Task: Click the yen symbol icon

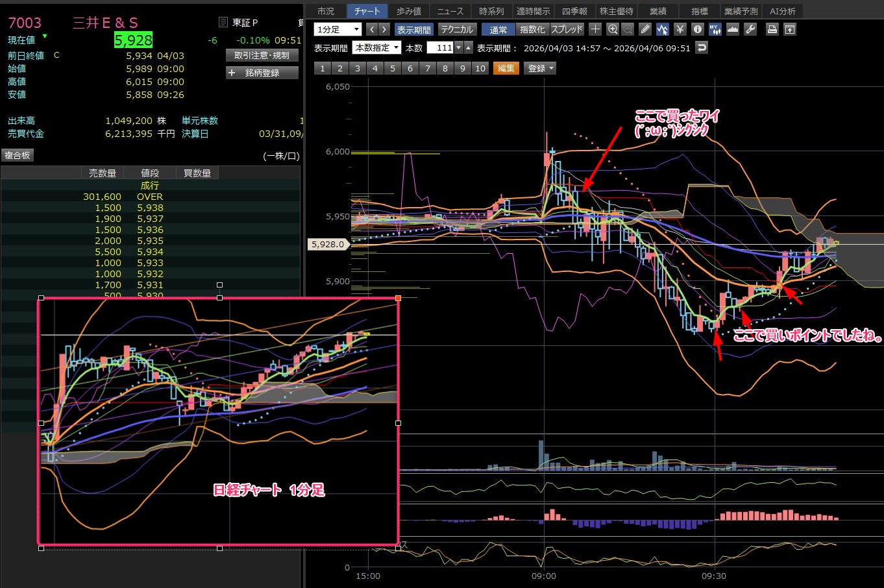Action: pyautogui.click(x=680, y=29)
